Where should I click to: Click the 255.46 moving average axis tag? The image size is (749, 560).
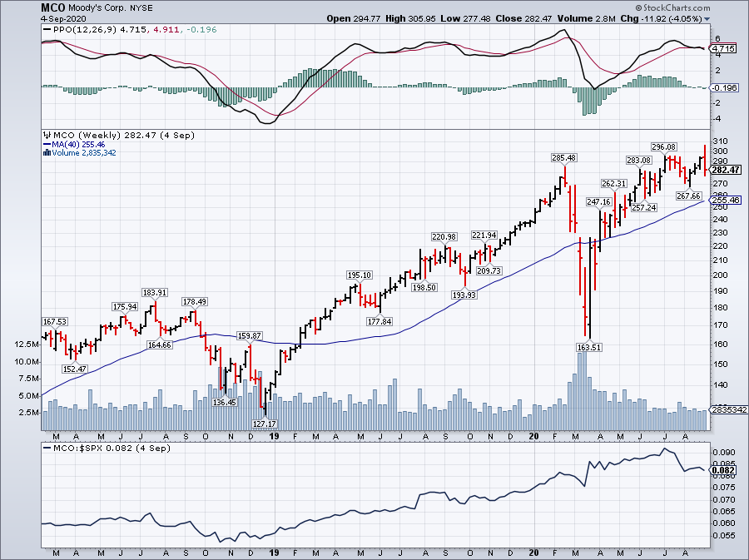(x=726, y=200)
